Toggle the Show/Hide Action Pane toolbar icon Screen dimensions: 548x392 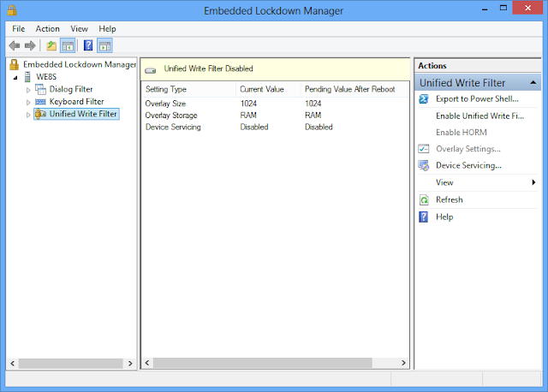point(104,45)
